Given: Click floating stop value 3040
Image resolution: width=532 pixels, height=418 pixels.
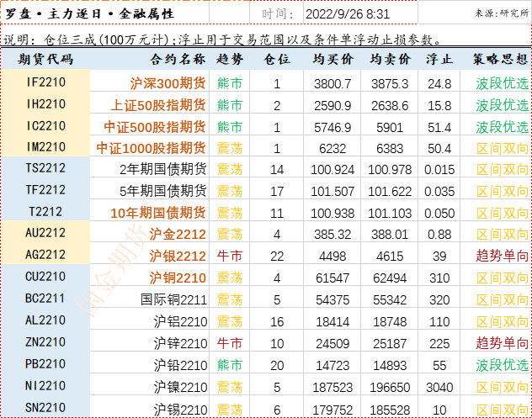Looking at the screenshot, I should (439, 388).
